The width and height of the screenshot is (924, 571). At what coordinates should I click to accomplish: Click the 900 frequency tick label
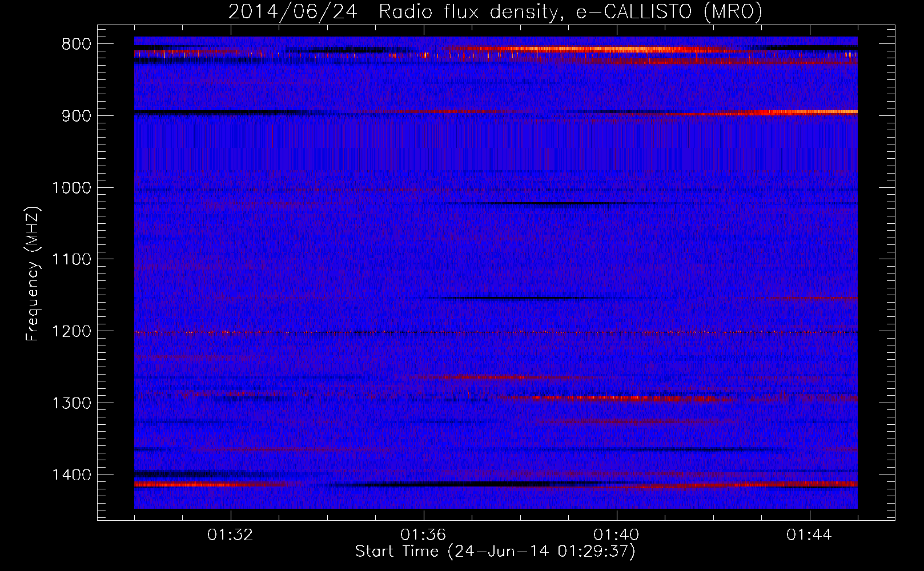point(76,116)
